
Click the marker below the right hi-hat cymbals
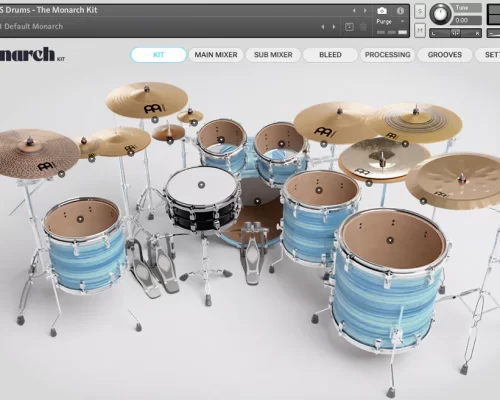tap(369, 183)
